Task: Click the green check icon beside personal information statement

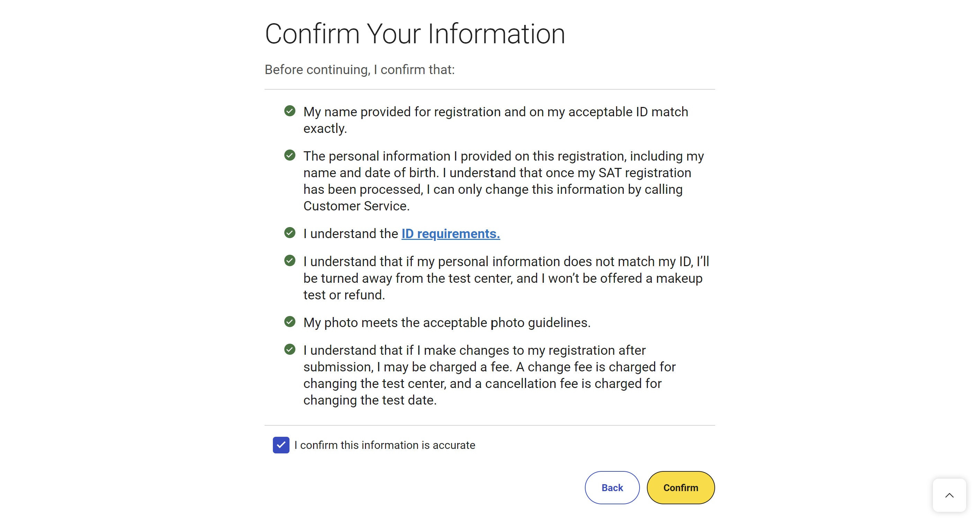Action: pos(289,155)
